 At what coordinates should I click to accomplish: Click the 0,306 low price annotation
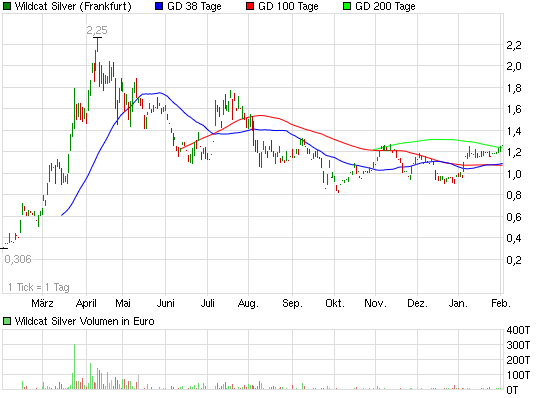click(x=18, y=259)
